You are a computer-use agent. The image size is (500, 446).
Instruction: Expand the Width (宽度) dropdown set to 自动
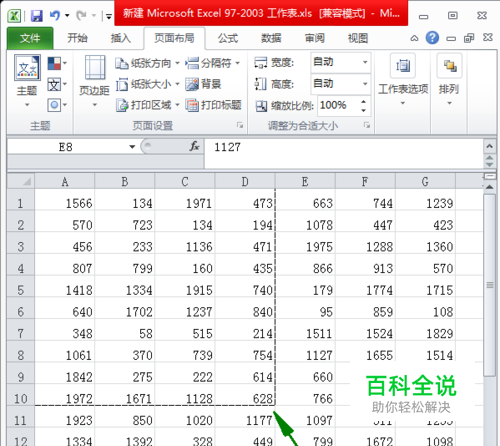365,62
